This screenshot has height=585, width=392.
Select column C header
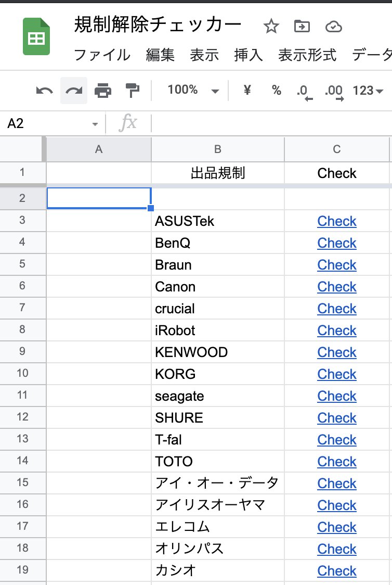point(337,149)
